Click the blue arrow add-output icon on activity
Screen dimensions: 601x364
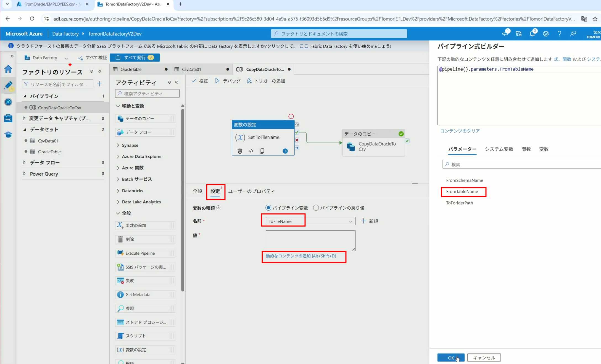click(285, 151)
